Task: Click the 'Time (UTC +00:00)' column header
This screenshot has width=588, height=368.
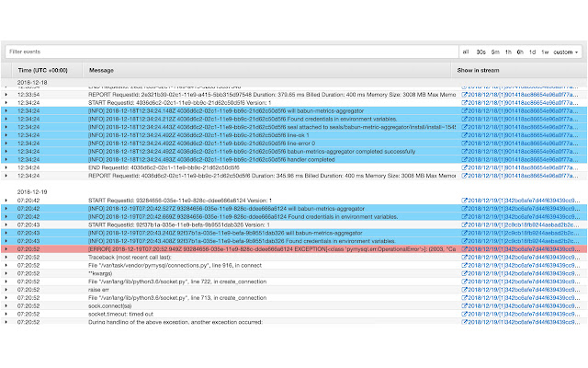Action: pyautogui.click(x=43, y=70)
